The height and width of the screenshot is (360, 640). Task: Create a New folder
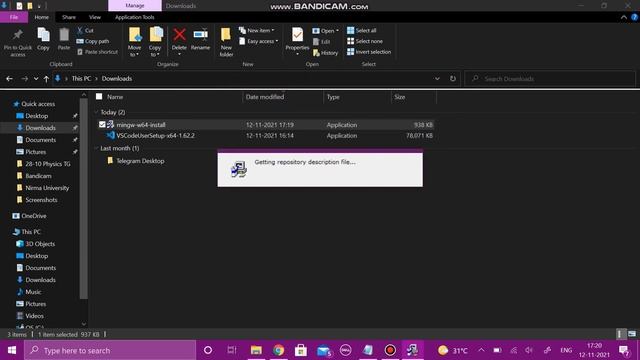pos(226,42)
